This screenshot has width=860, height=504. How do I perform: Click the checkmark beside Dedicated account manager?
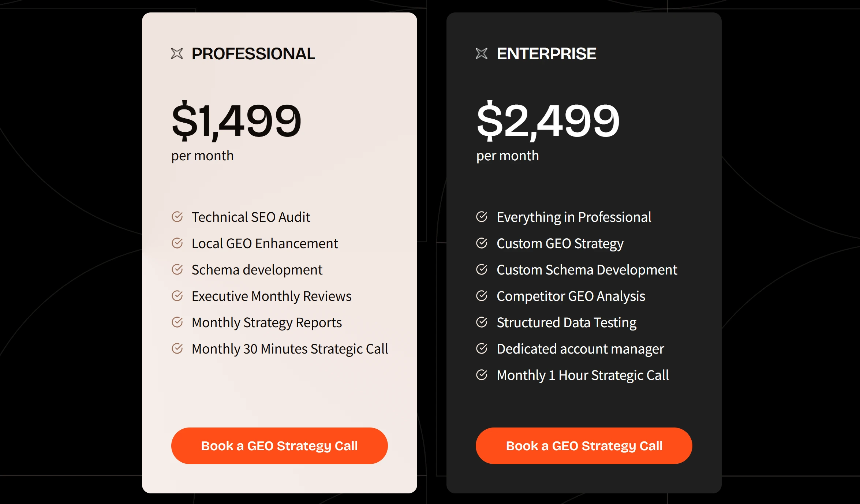(482, 349)
